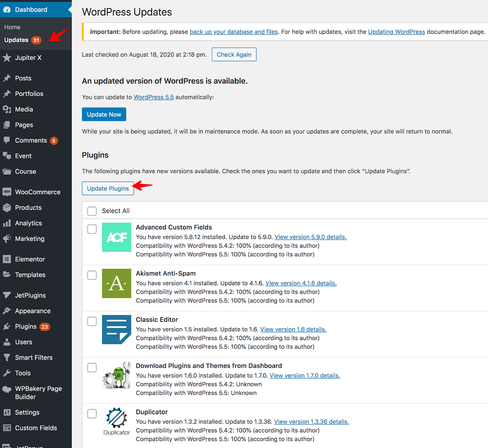Click the Templates folder icon
Screen dimensions: 488x448
click(7, 275)
